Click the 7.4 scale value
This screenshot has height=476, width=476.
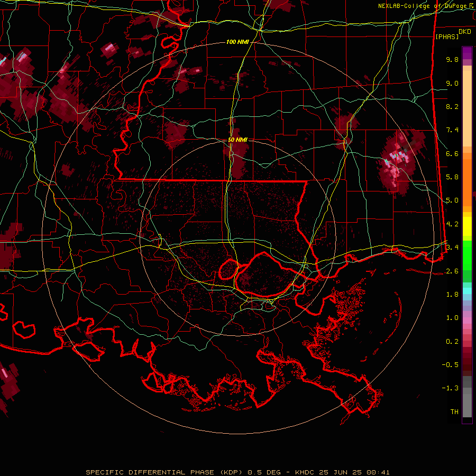(452, 130)
